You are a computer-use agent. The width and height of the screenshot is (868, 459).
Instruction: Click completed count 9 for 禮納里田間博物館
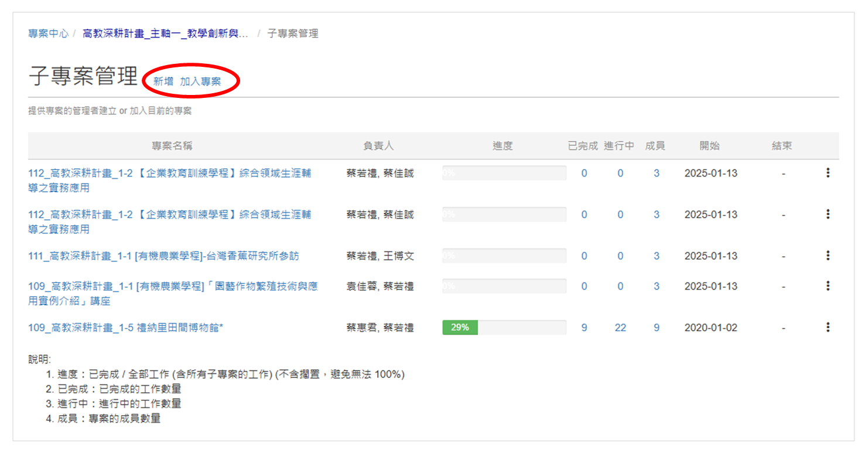click(x=584, y=328)
